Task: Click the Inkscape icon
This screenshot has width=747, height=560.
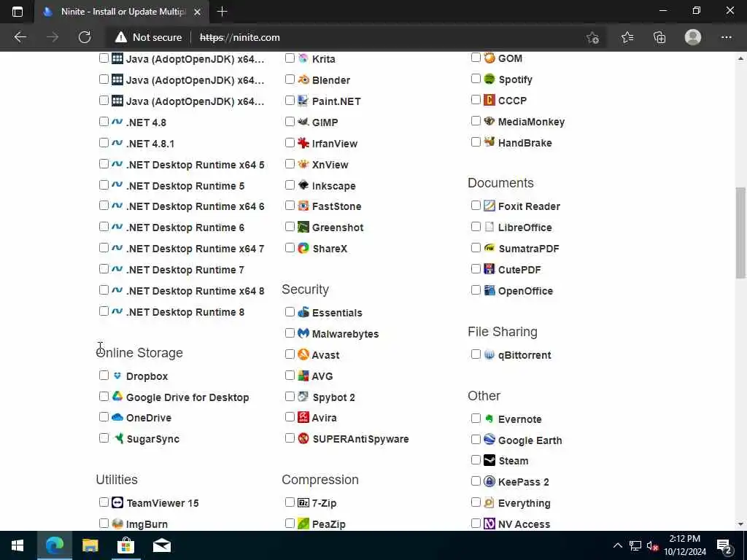Action: 303,185
